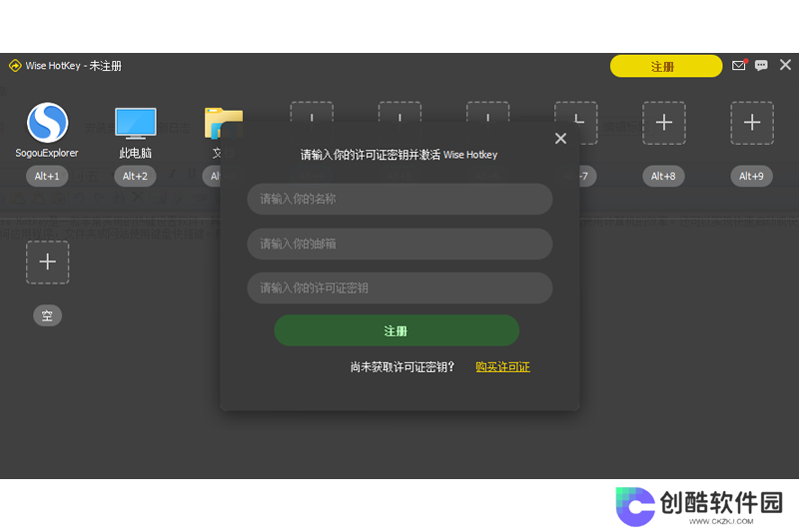Click the Alt+8 hotkey badge
Viewport: 799px width, 532px height.
click(663, 176)
